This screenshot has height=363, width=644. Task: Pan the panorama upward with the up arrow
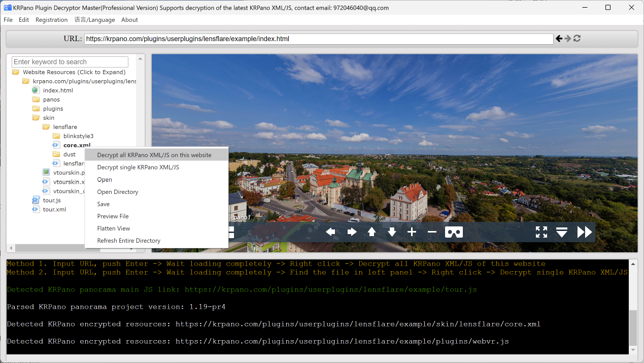tap(371, 232)
